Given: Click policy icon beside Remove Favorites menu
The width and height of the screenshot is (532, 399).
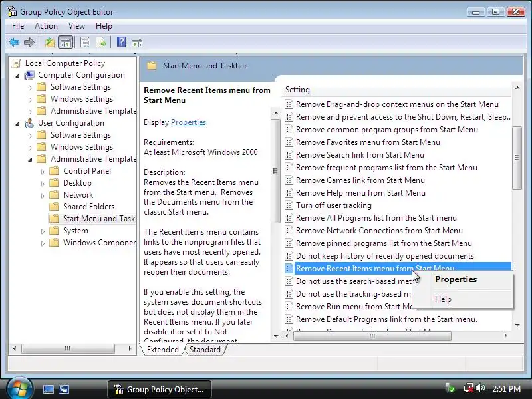Looking at the screenshot, I should [x=289, y=142].
